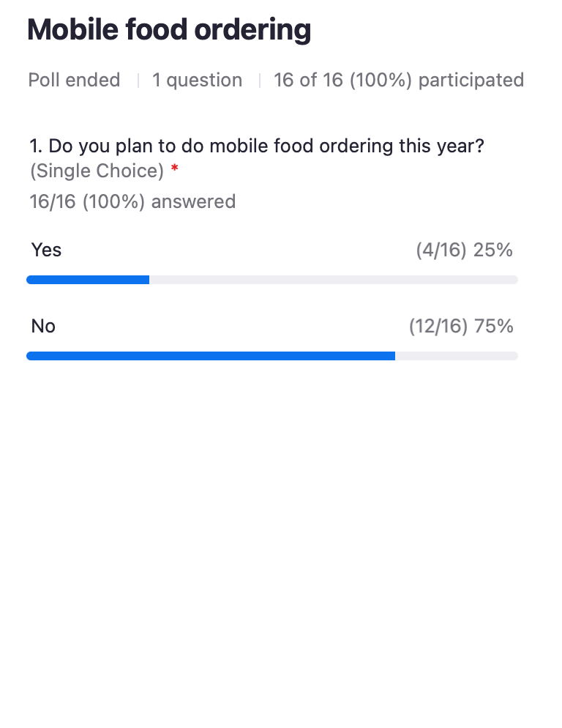The image size is (562, 728).
Task: Click the unfilled gray part of No bar
Action: tap(457, 356)
